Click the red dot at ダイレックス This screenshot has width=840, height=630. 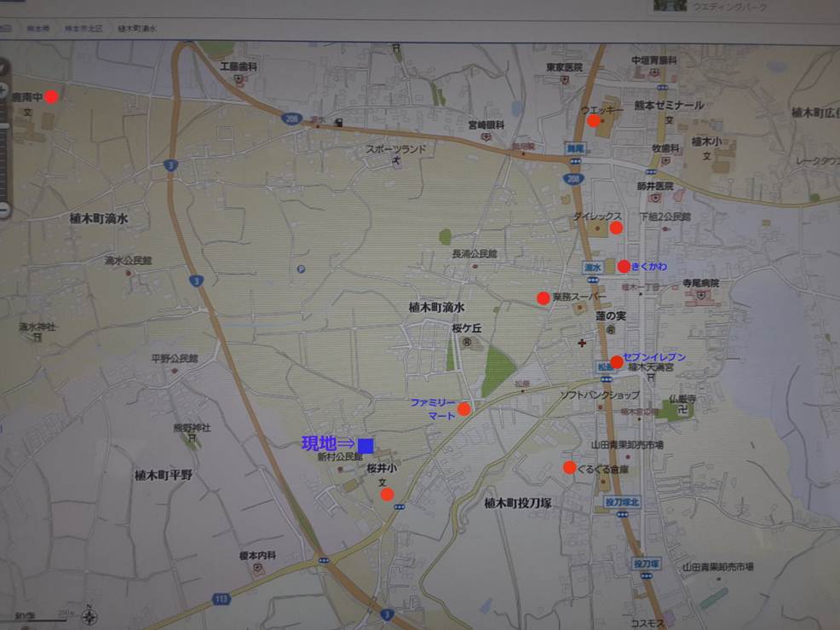point(616,228)
